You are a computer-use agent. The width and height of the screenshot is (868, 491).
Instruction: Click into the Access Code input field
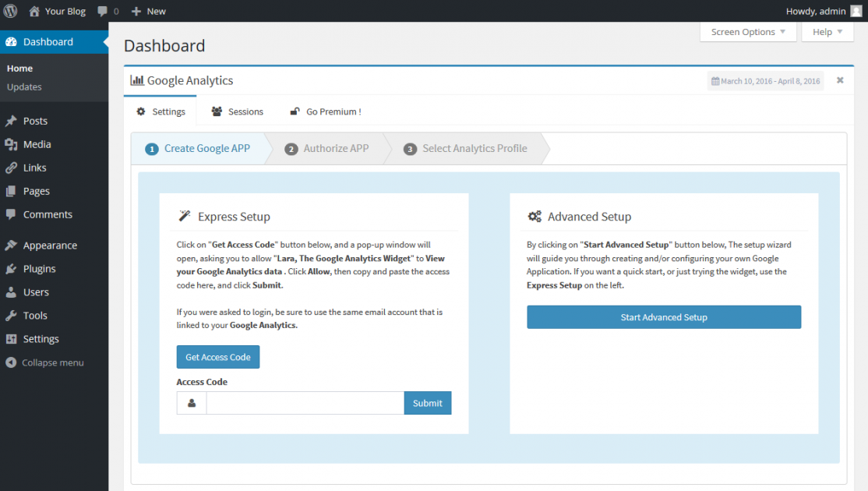(305, 403)
